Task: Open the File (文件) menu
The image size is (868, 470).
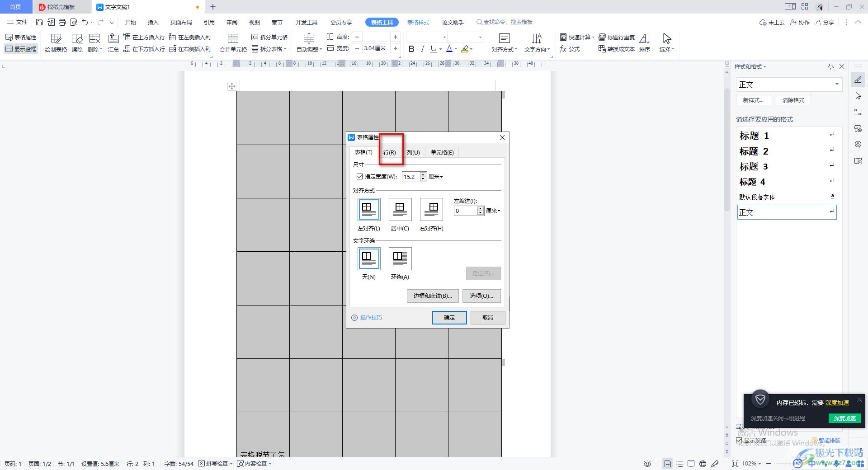Action: [17, 22]
